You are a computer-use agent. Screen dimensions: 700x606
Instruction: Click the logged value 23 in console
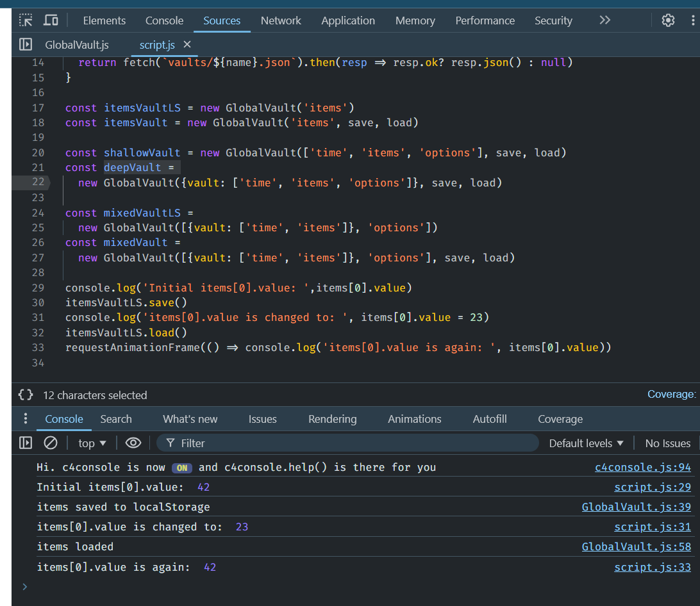pos(242,527)
